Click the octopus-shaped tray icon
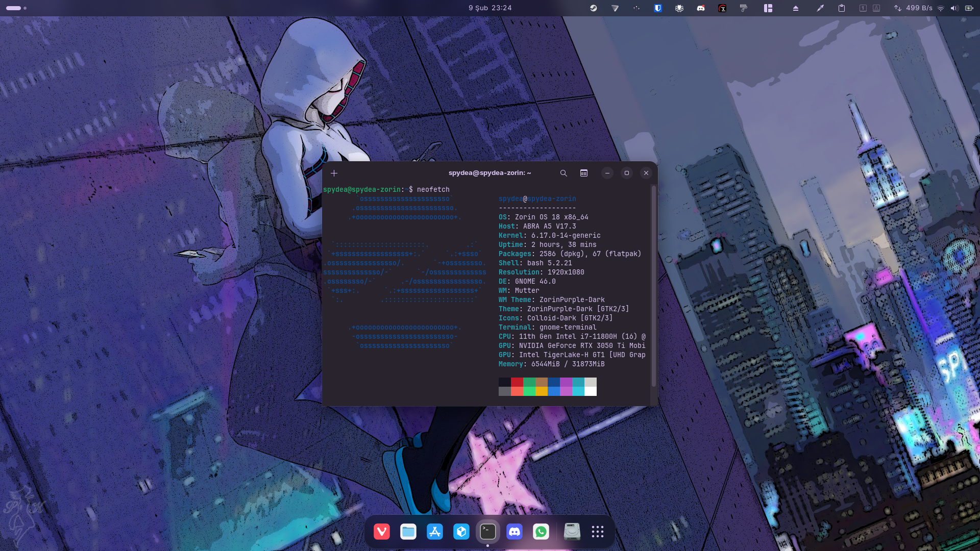Viewport: 980px width, 551px height. tap(679, 8)
